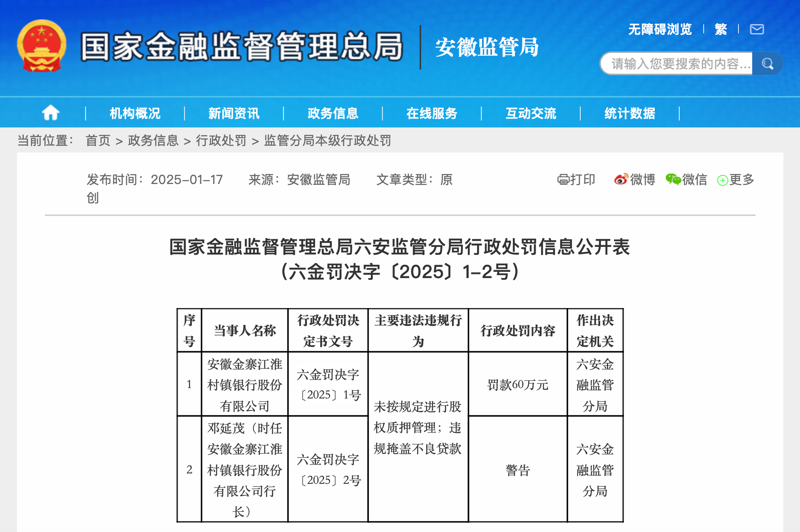Viewport: 800px width, 532px height.
Task: Expand the 更多 share options plus icon
Action: [723, 180]
